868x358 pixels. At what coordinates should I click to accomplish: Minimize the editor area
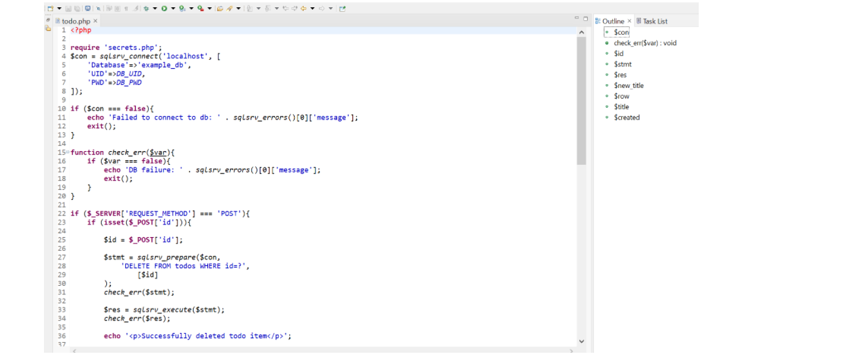(x=577, y=18)
